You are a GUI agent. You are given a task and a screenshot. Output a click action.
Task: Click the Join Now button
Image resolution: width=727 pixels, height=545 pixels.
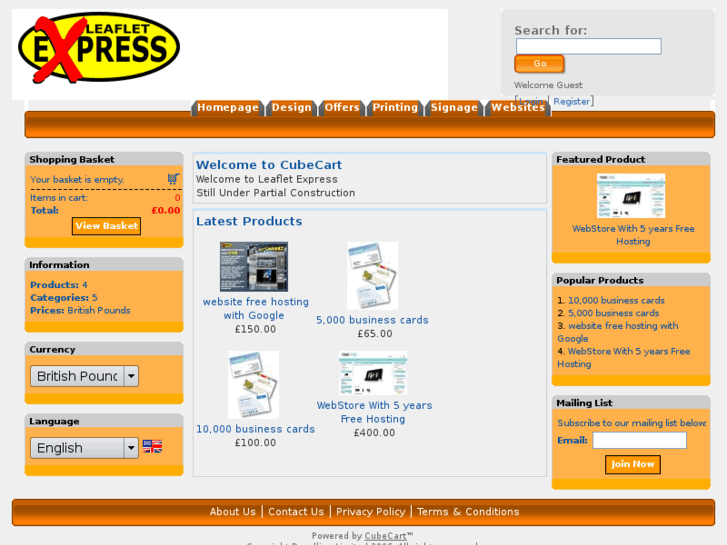(632, 464)
